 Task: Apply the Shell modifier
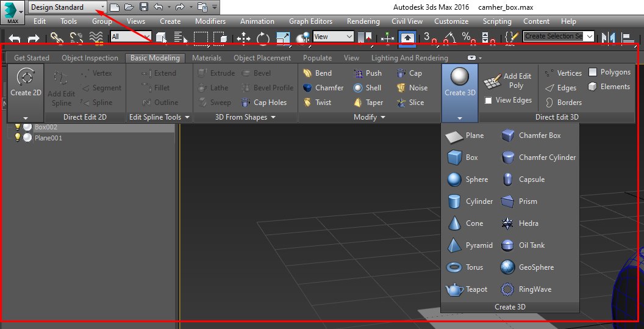[x=368, y=88]
